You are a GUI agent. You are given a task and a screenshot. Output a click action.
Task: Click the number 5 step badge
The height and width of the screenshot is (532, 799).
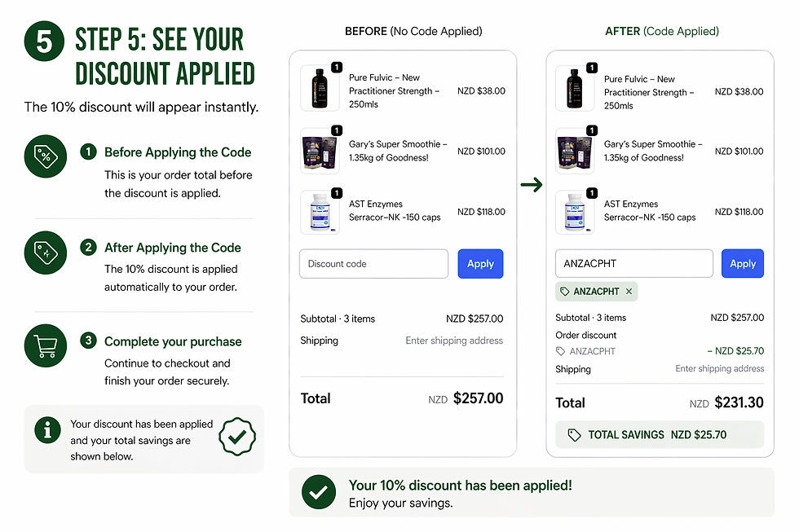[x=45, y=42]
